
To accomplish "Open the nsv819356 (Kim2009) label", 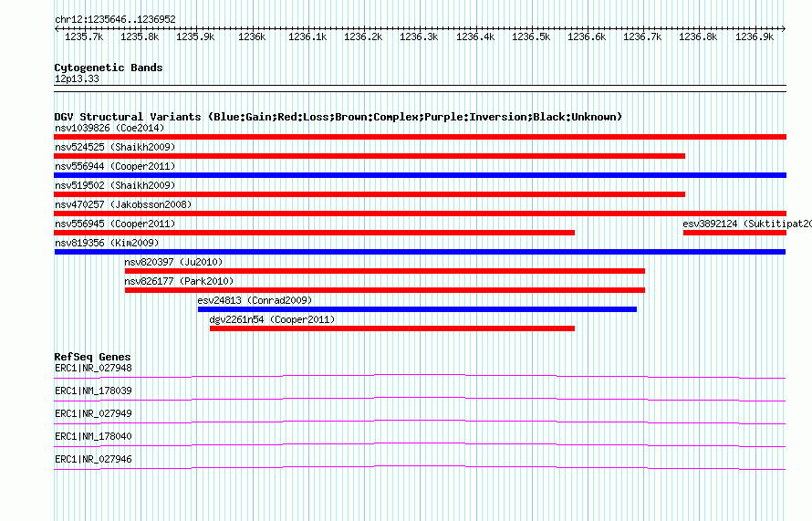I will point(107,243).
